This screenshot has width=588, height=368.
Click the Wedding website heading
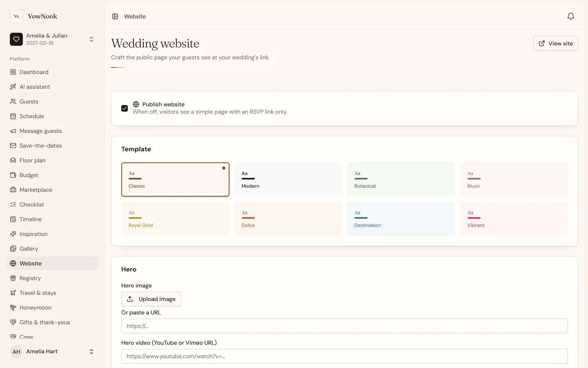click(x=155, y=43)
